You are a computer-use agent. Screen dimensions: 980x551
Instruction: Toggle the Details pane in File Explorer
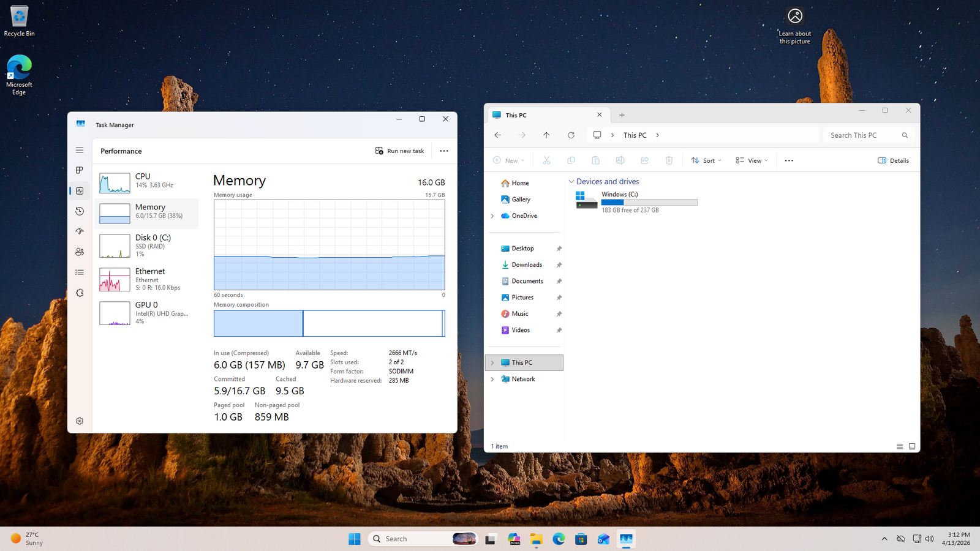point(893,160)
